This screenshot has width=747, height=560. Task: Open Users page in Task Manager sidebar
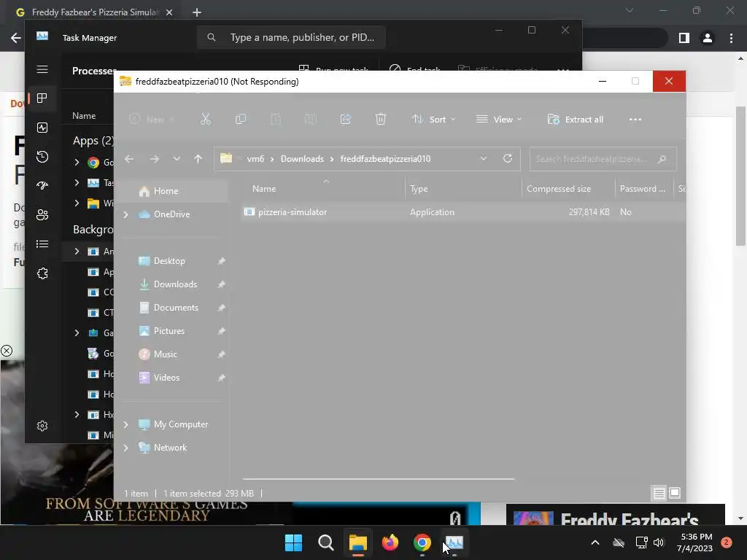pyautogui.click(x=42, y=215)
